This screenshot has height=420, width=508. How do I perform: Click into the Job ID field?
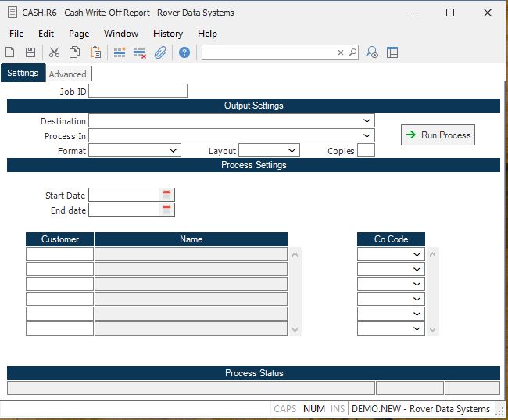pyautogui.click(x=138, y=91)
